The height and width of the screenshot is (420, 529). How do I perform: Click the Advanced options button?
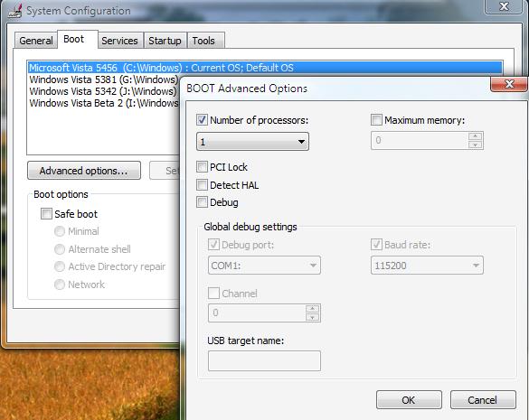coord(84,171)
